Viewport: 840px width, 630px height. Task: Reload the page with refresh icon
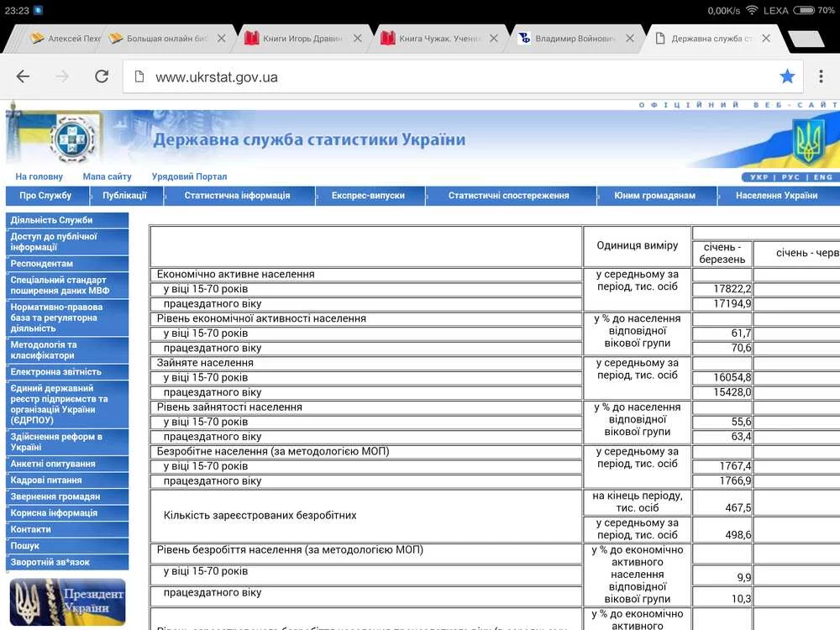[x=102, y=76]
